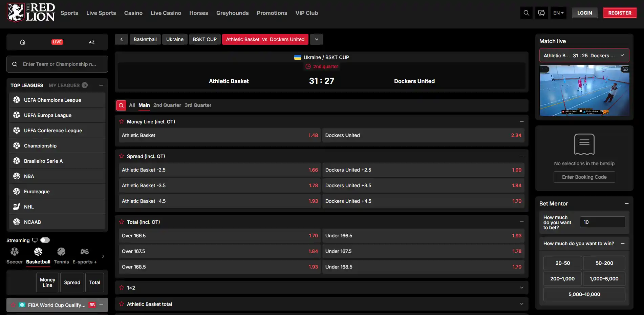Click the back arrow in breadcrumb
Image resolution: width=644 pixels, height=315 pixels.
(x=122, y=39)
